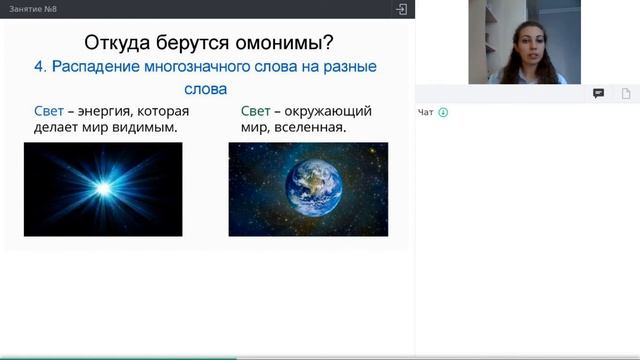Select the Чат label

[425, 112]
